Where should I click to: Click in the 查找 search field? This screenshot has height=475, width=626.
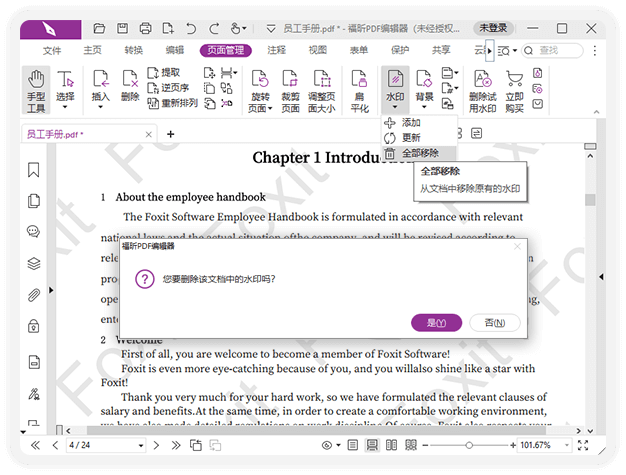click(x=553, y=50)
